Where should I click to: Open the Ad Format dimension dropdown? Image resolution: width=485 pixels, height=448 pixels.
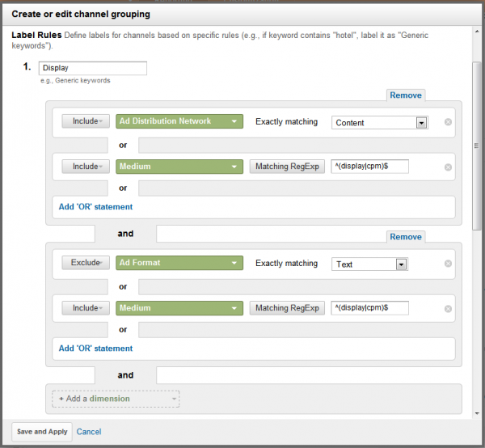click(179, 264)
